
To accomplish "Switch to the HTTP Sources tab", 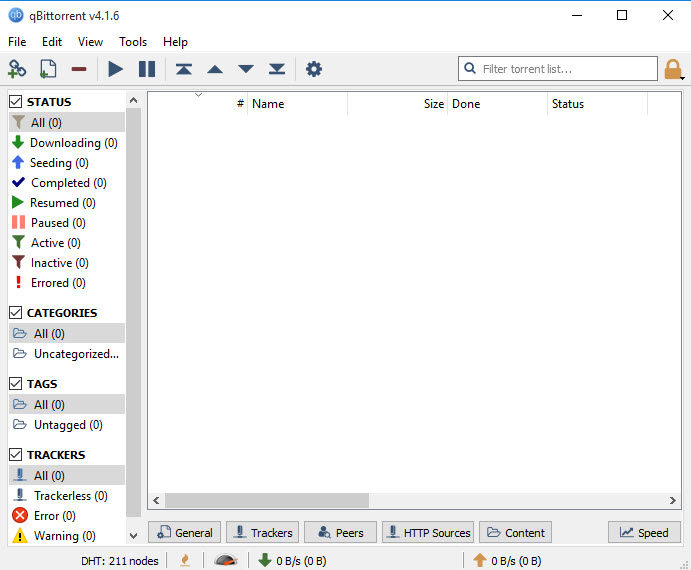I will point(428,533).
